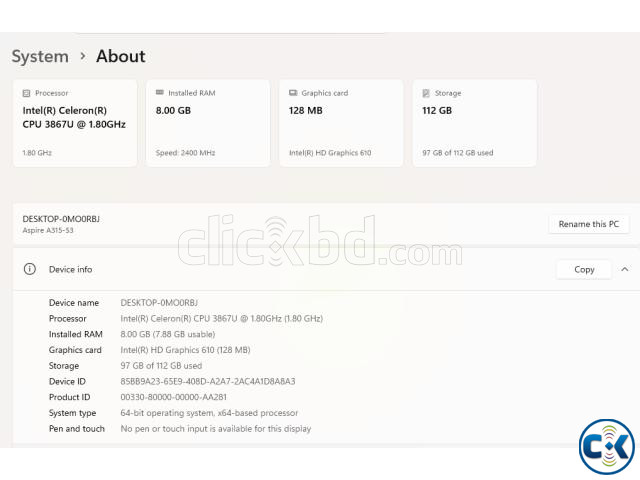Click the Device info label
This screenshot has height=480, width=640.
click(x=71, y=269)
